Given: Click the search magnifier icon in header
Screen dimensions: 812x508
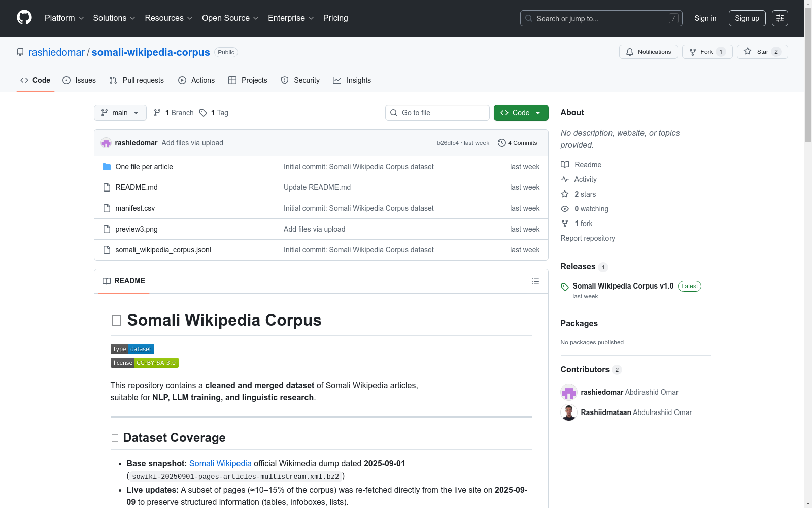Looking at the screenshot, I should 529,18.
